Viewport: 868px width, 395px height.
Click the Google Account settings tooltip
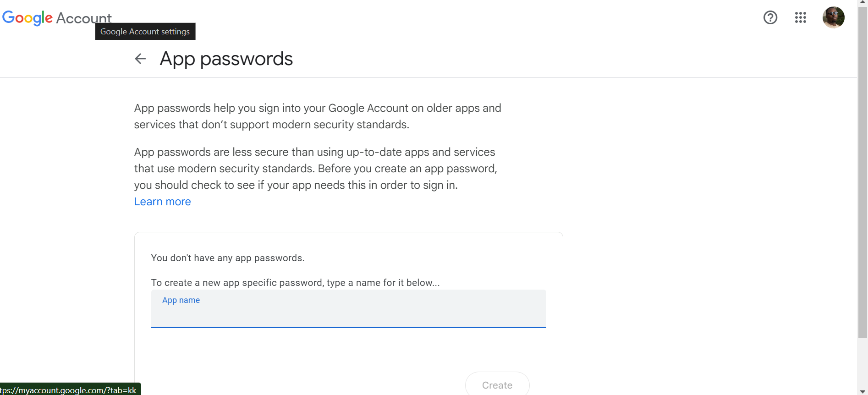pyautogui.click(x=145, y=32)
